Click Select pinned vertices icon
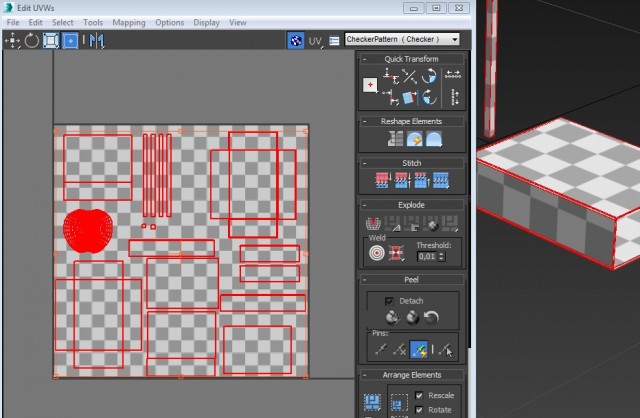The width and height of the screenshot is (640, 418). click(446, 349)
